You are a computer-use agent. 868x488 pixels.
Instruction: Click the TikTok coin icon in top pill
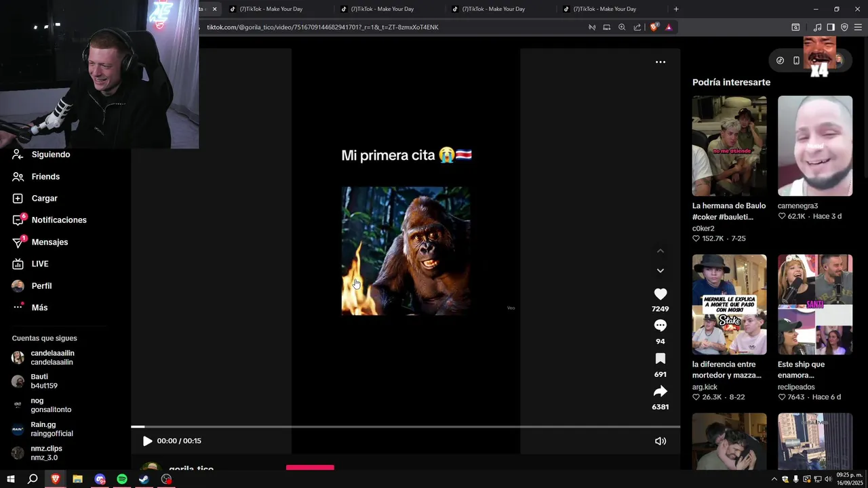780,60
